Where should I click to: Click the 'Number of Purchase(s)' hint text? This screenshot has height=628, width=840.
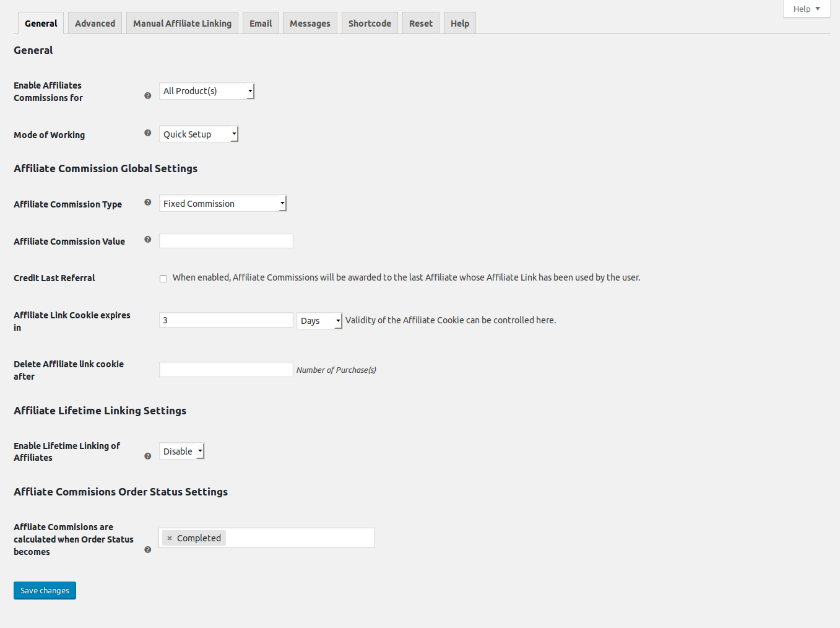pyautogui.click(x=336, y=370)
